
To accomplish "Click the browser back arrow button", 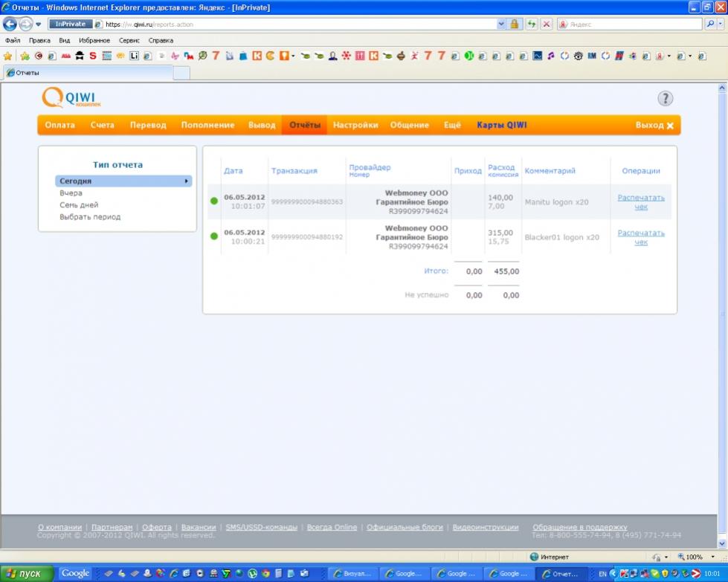I will (10, 24).
